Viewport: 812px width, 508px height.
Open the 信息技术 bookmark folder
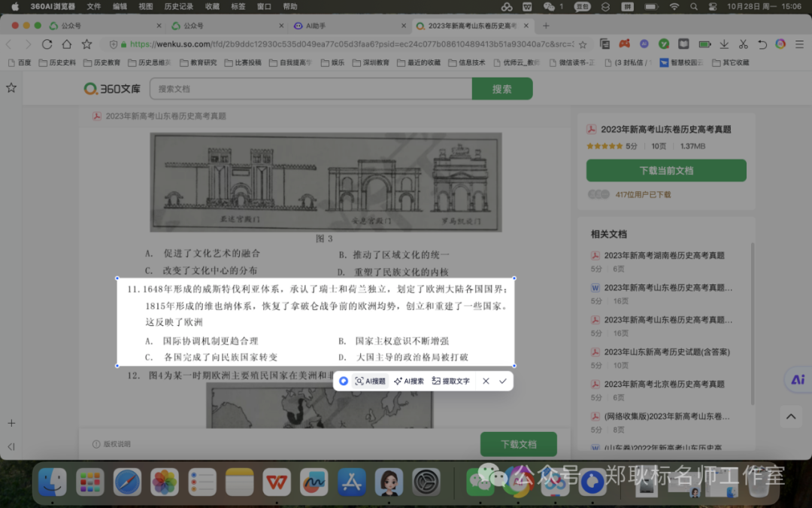[x=467, y=62]
